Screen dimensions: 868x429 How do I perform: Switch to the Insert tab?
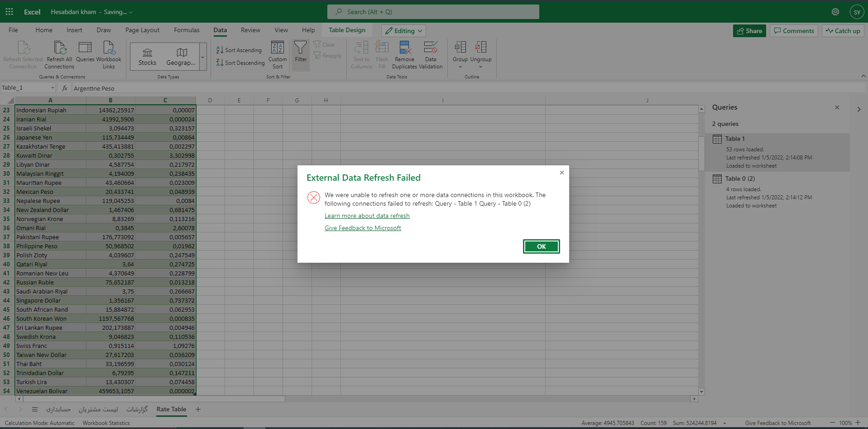point(74,30)
